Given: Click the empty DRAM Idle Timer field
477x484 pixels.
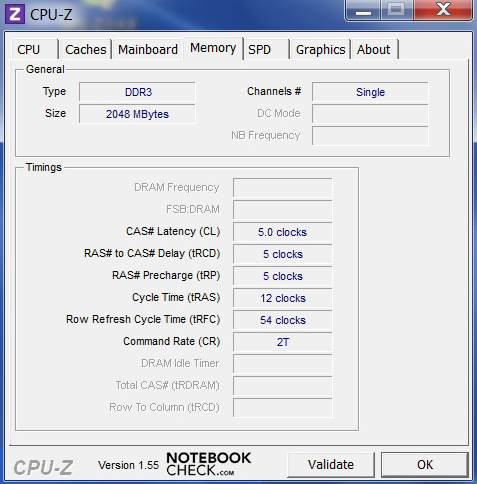Looking at the screenshot, I should click(x=283, y=364).
